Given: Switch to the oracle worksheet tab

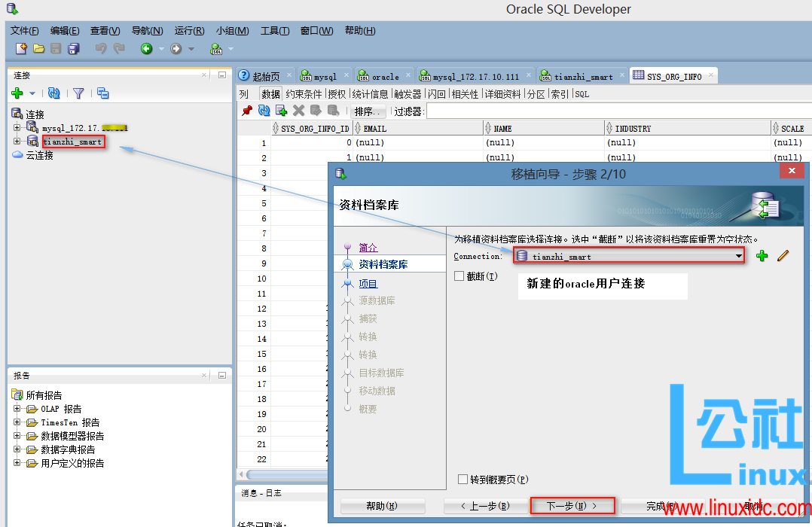Looking at the screenshot, I should point(386,77).
